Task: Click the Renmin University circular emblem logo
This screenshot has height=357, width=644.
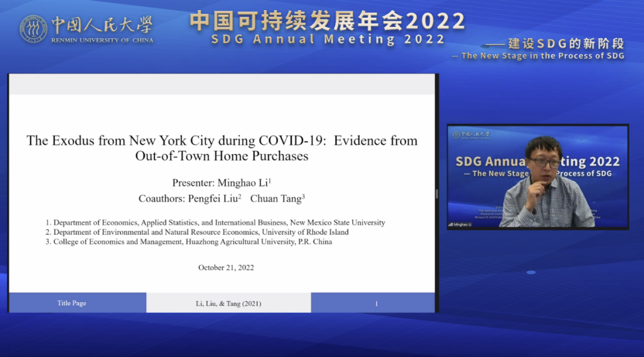Action: [x=33, y=29]
